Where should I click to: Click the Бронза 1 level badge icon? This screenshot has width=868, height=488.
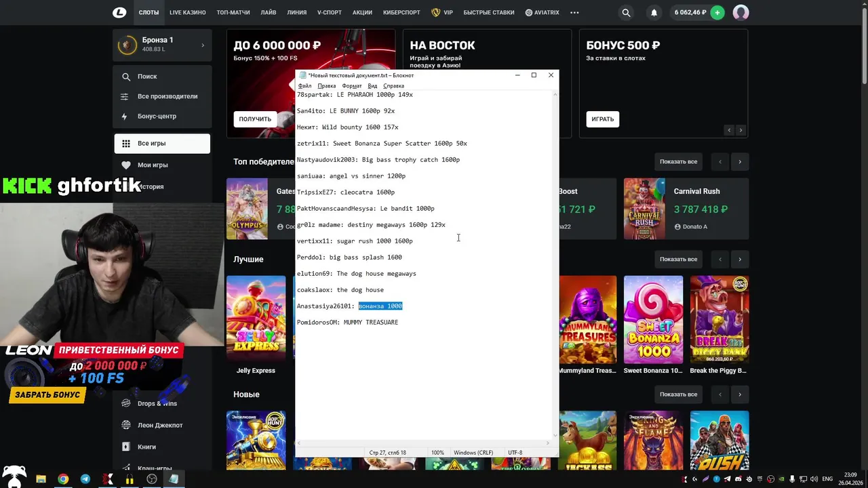point(127,45)
